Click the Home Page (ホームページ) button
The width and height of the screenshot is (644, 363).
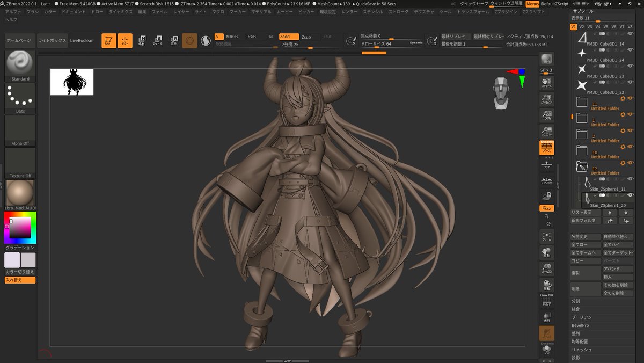(x=20, y=41)
